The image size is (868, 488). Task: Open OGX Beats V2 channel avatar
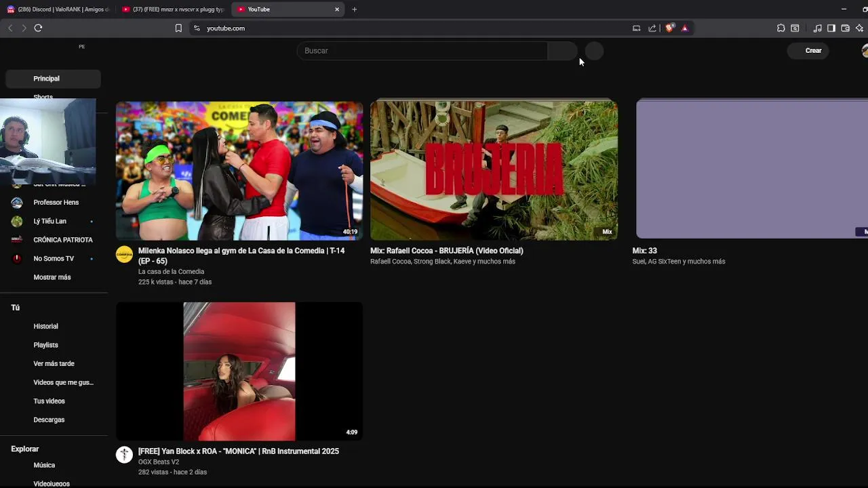(124, 455)
